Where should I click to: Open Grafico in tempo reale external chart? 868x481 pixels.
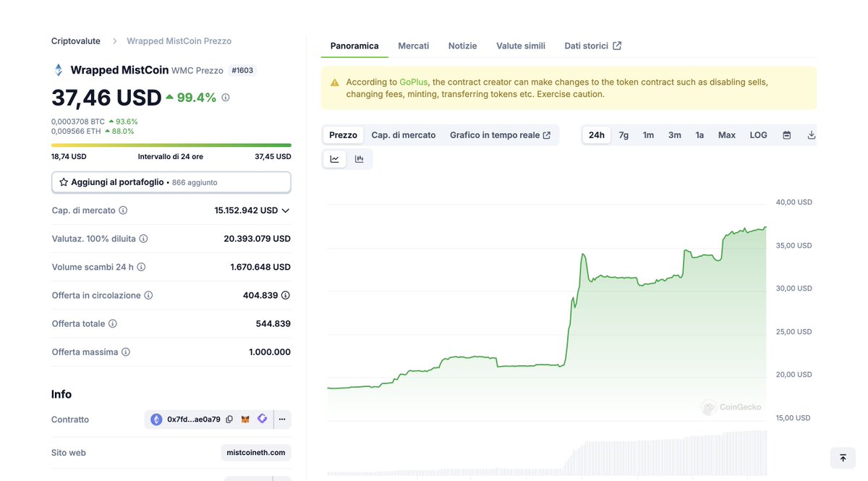tap(501, 135)
